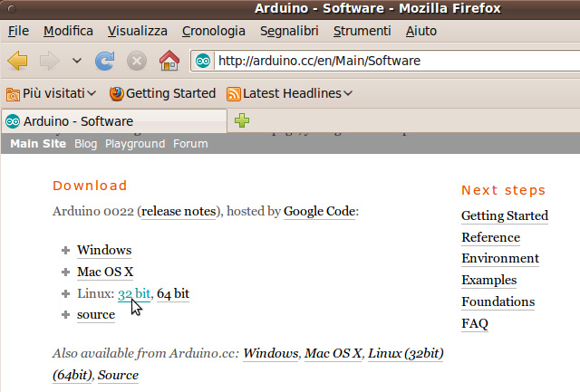Click the Arduino site favicon in address bar
Image resolution: width=580 pixels, height=392 pixels.
point(204,62)
